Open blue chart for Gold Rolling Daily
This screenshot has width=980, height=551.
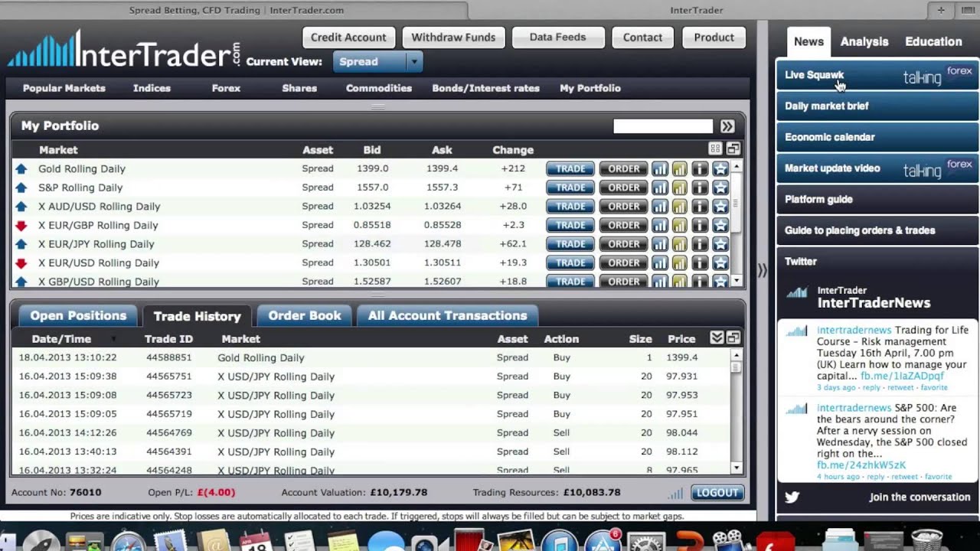(659, 168)
